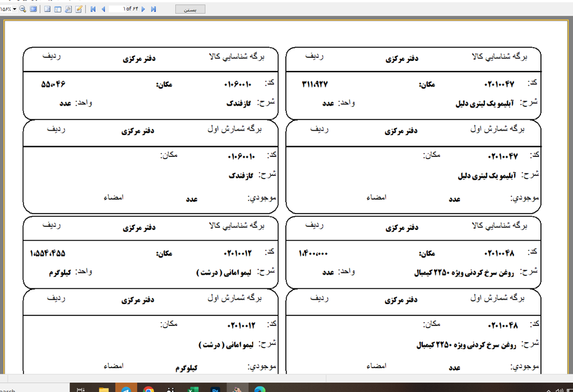Click مکان label on آبلیمو identification card
Viewport: 573px width, 392px height.
(427, 84)
